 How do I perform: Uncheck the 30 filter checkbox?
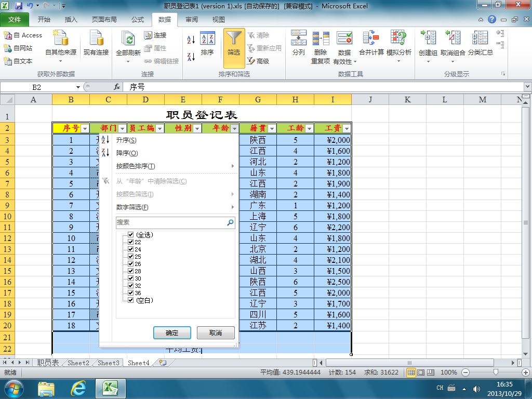(130, 278)
